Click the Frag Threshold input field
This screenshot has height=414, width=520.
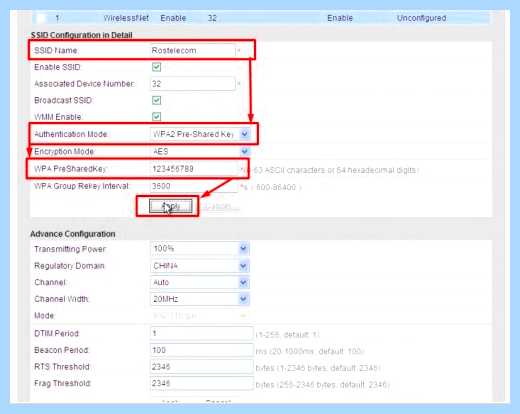[202, 383]
